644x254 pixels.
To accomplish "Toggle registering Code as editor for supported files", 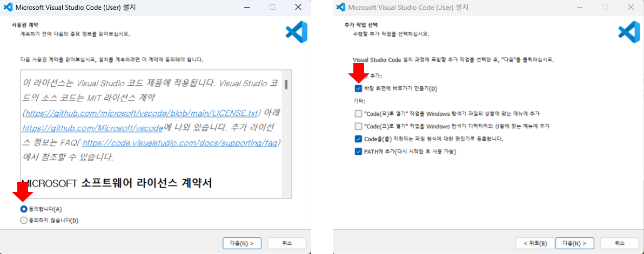I will pyautogui.click(x=358, y=139).
